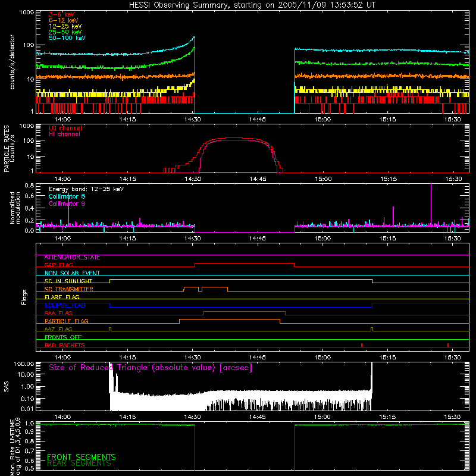Click the SAS spike at sunlight end
This screenshot has width=476, height=476.
pos(371,377)
